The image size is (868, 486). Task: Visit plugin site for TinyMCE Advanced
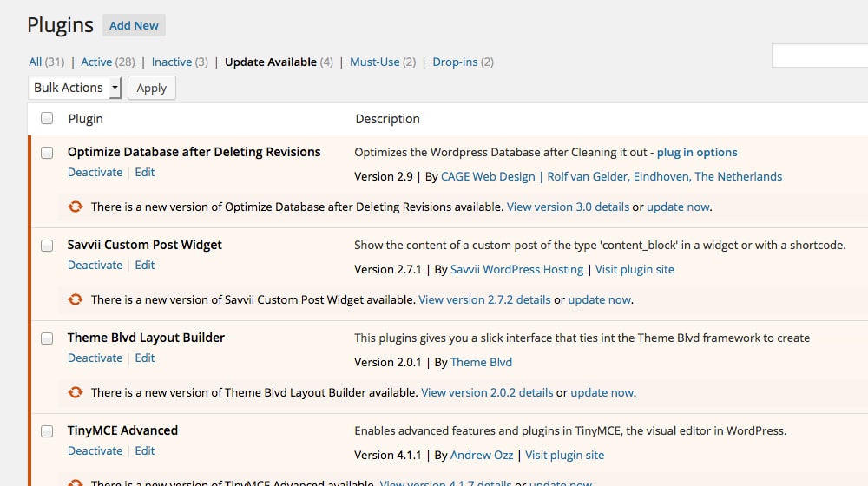pos(565,455)
